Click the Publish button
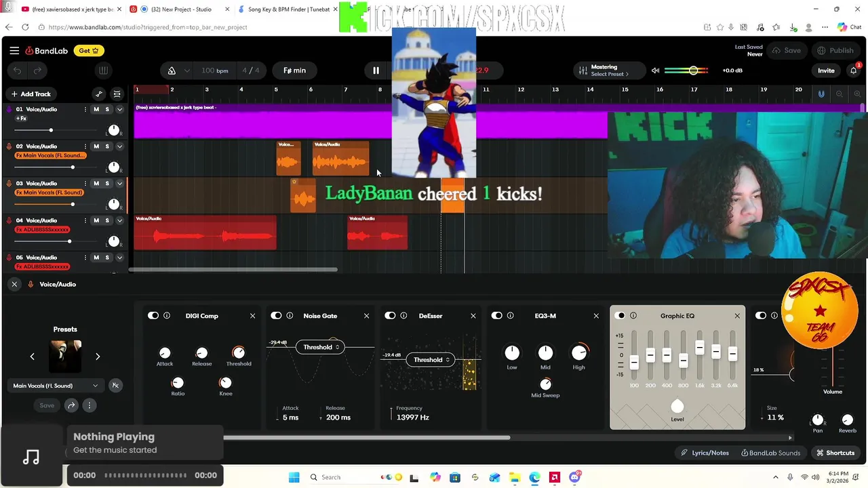This screenshot has width=868, height=488. pyautogui.click(x=835, y=51)
